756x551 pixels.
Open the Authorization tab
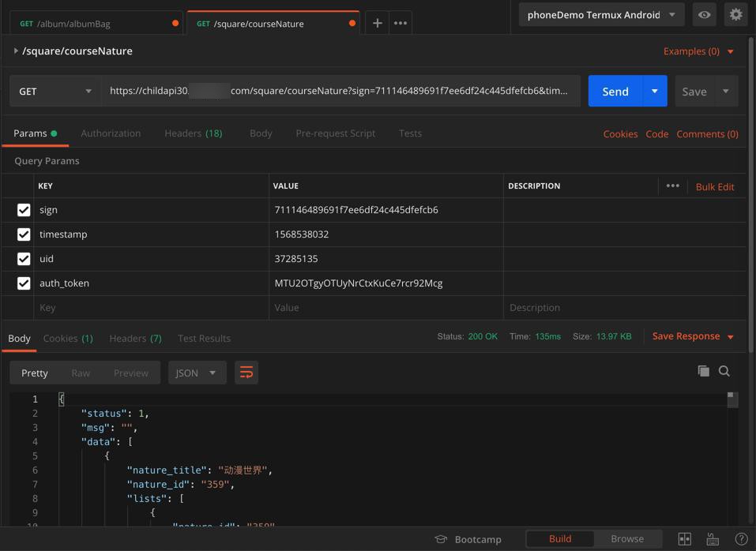(x=111, y=133)
